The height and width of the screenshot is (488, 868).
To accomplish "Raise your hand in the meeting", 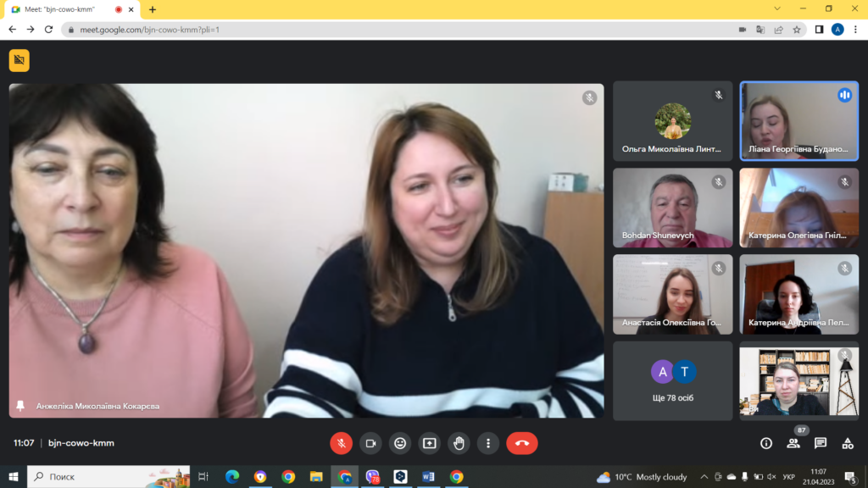I will pos(459,443).
